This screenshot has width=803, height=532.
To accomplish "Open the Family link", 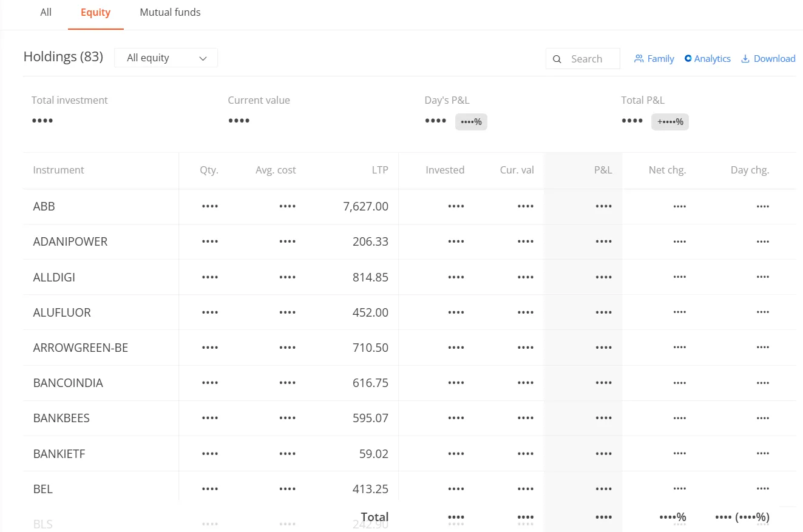I will click(654, 59).
